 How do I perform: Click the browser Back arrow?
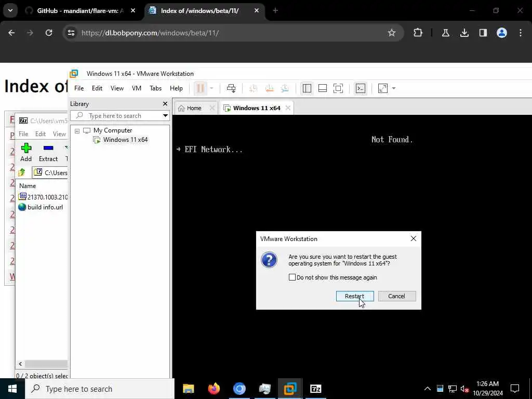[11, 33]
